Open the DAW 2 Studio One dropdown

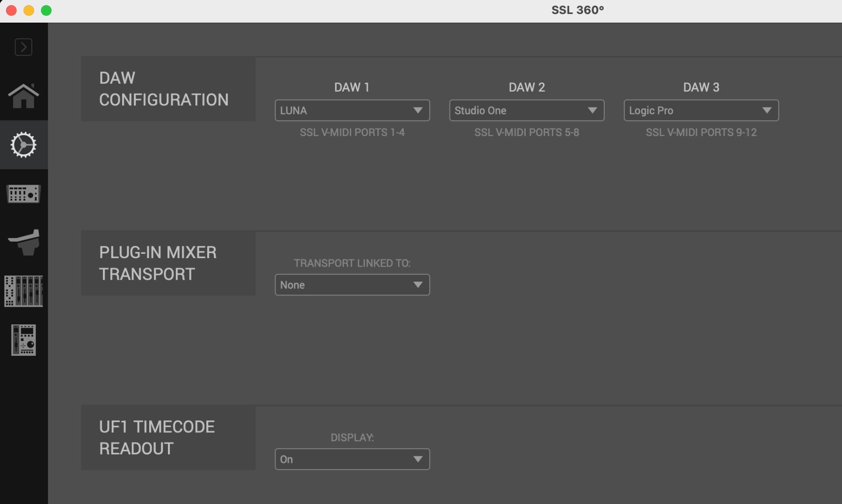point(527,110)
